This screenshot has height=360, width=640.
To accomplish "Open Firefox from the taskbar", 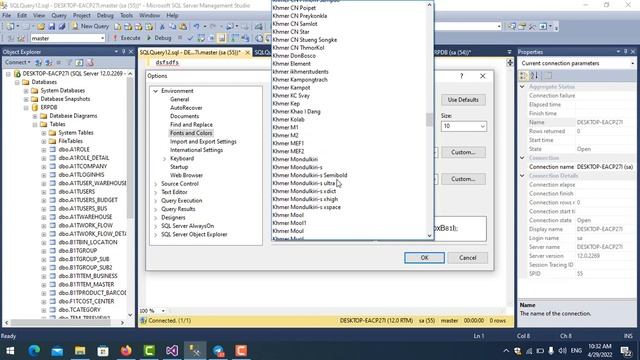I will tap(126, 351).
